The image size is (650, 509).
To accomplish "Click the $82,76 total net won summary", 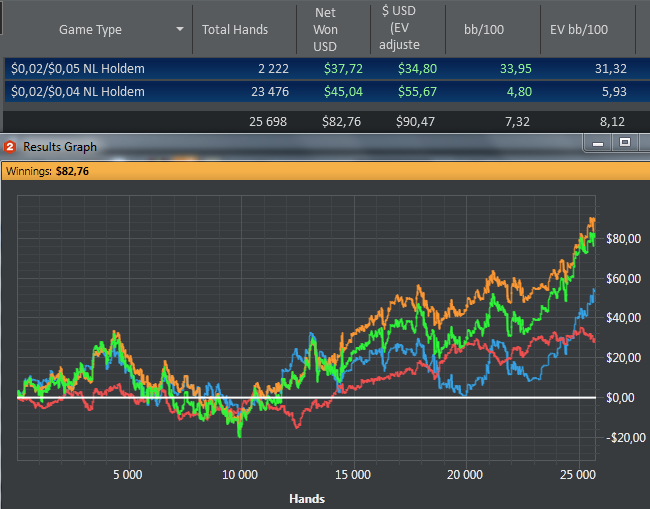I will [x=342, y=121].
